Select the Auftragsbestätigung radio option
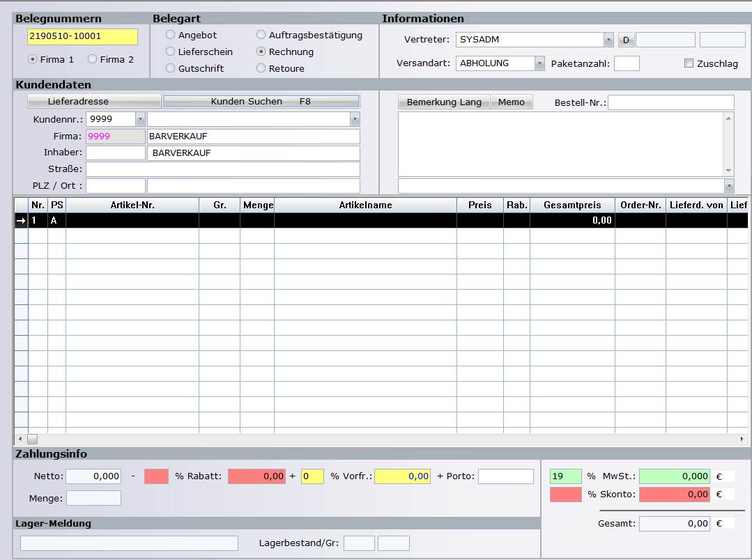 click(261, 35)
